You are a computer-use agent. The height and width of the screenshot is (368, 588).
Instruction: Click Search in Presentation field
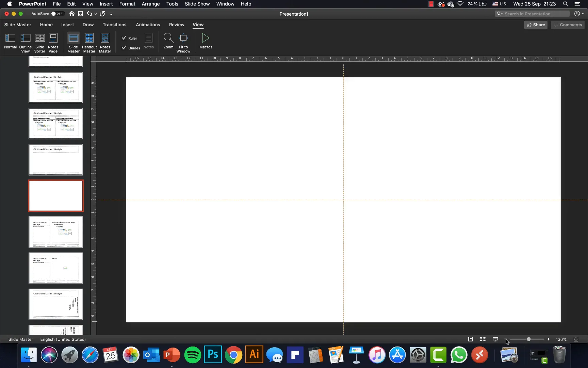click(532, 14)
